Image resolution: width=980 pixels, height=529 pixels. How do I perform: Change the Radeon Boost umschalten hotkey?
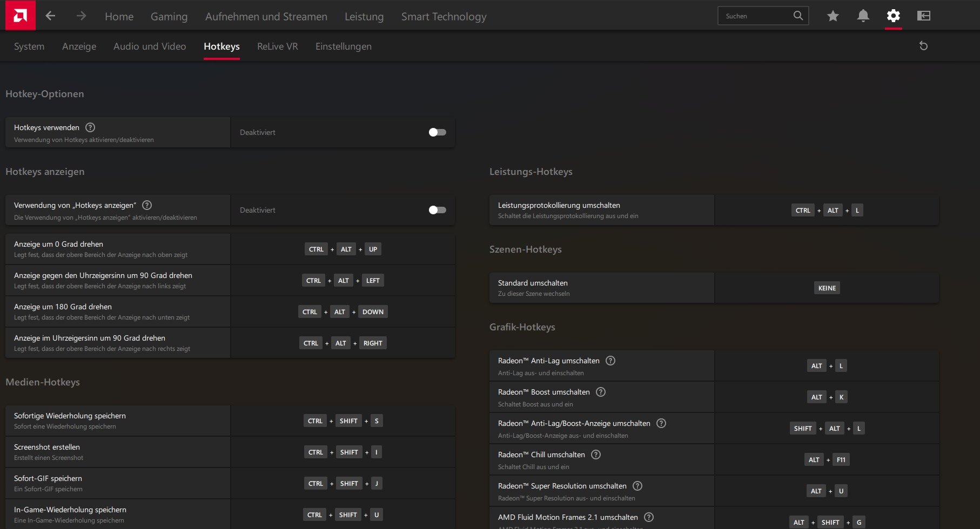[x=827, y=397]
